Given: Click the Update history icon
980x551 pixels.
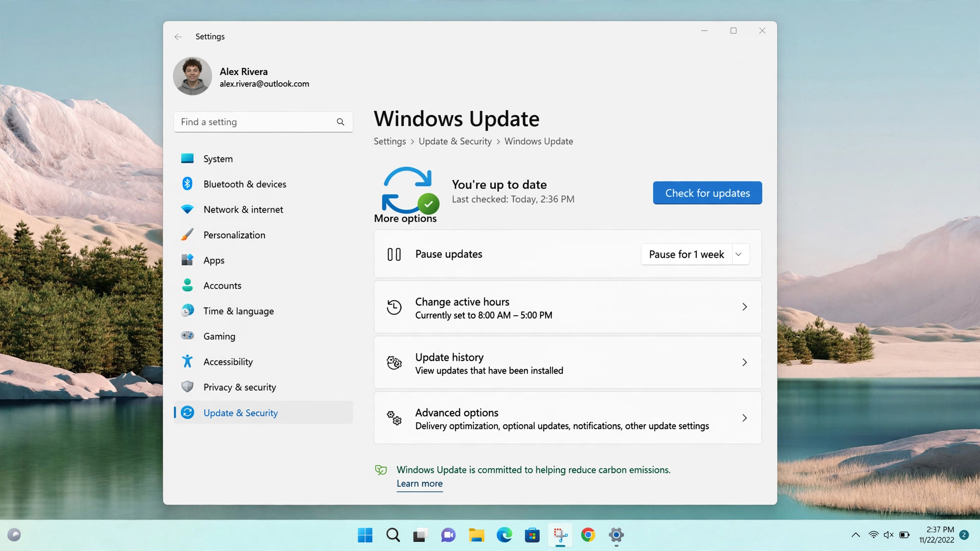Looking at the screenshot, I should 394,363.
